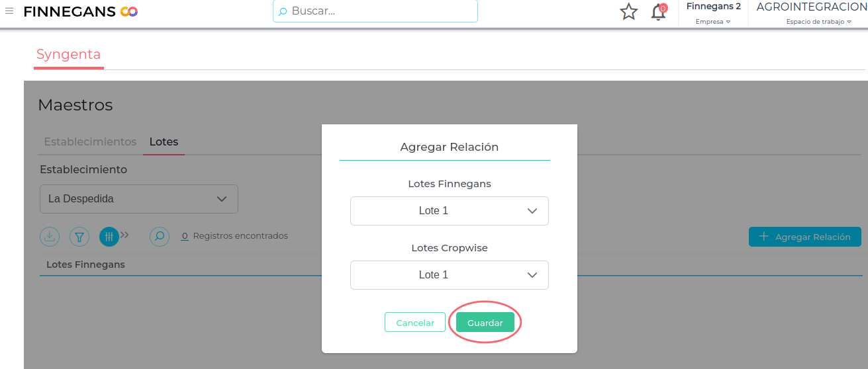
Task: Select the Syngenta tab
Action: (68, 54)
